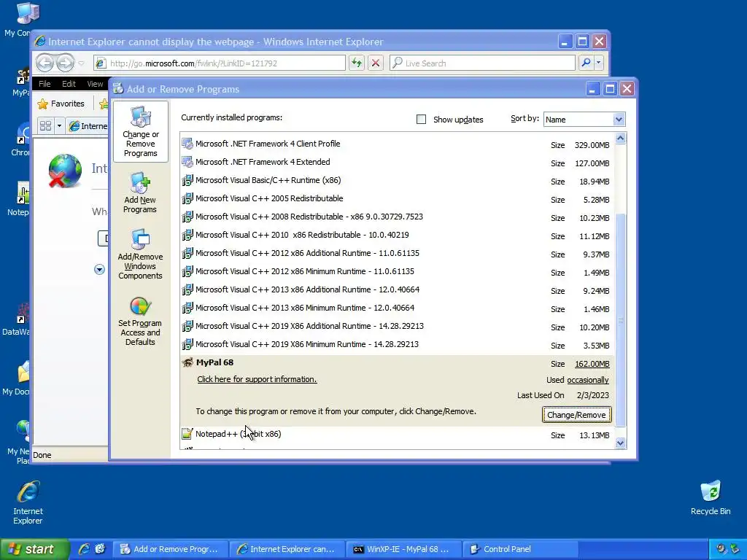This screenshot has width=747, height=560.
Task: Click the 162.00MB size value of MyPal
Action: [592, 365]
